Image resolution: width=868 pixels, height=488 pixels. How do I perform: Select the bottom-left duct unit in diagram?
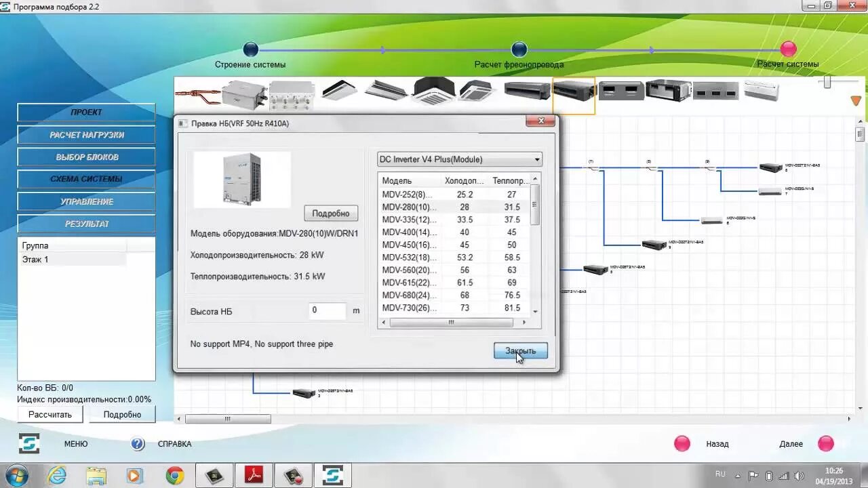[304, 393]
